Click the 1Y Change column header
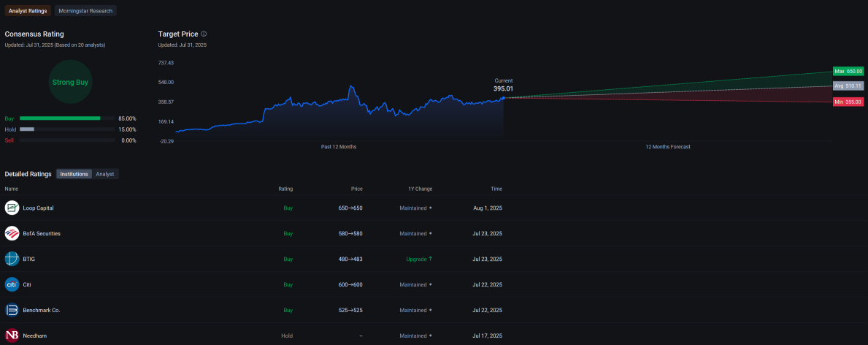The width and height of the screenshot is (868, 345). (x=420, y=189)
